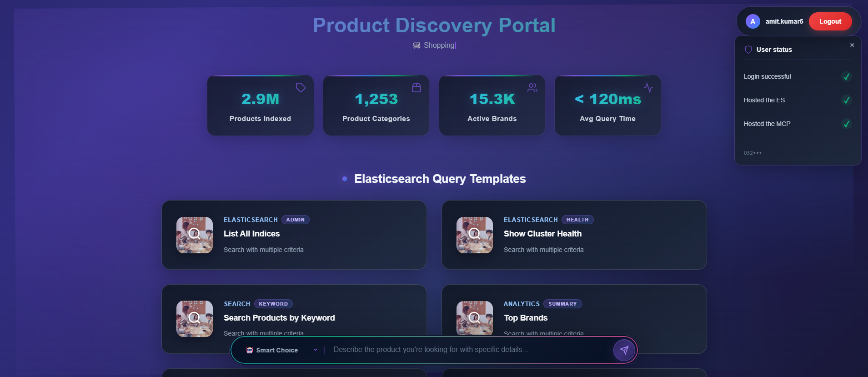Click the users icon on Active Brands card
This screenshot has height=377, width=868.
[532, 87]
